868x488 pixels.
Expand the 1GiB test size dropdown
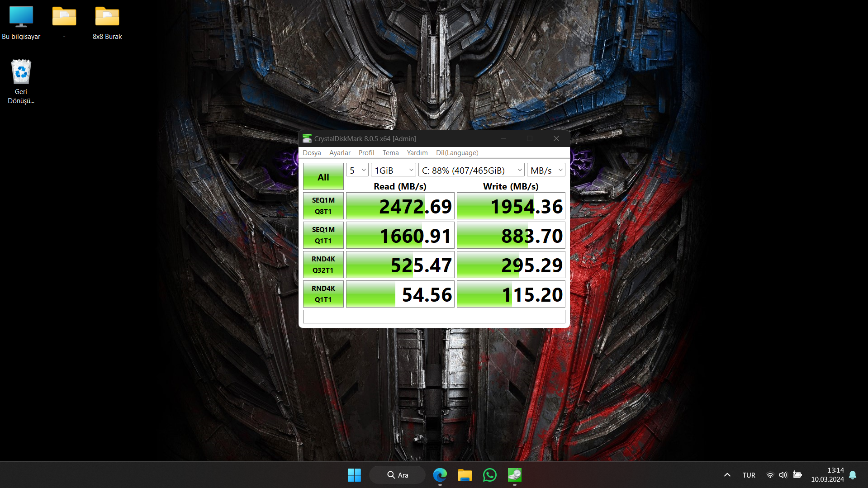click(x=394, y=170)
